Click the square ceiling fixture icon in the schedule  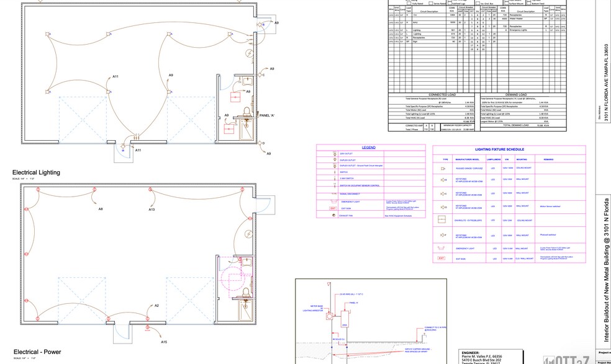(x=443, y=219)
